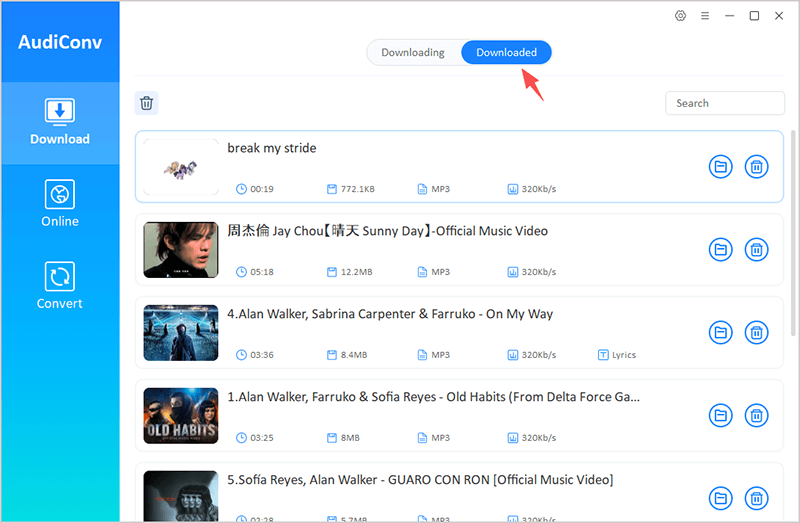Open the Convert section in sidebar
The height and width of the screenshot is (523, 800).
coord(60,286)
